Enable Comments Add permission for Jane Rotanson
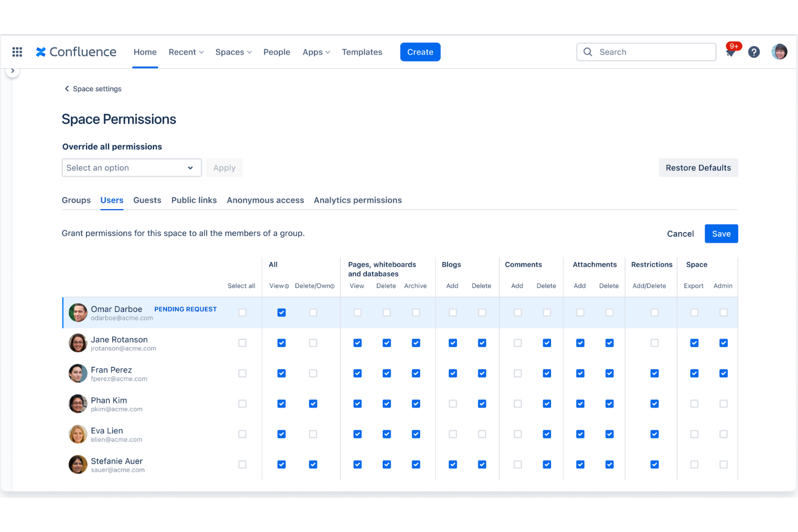 518,343
